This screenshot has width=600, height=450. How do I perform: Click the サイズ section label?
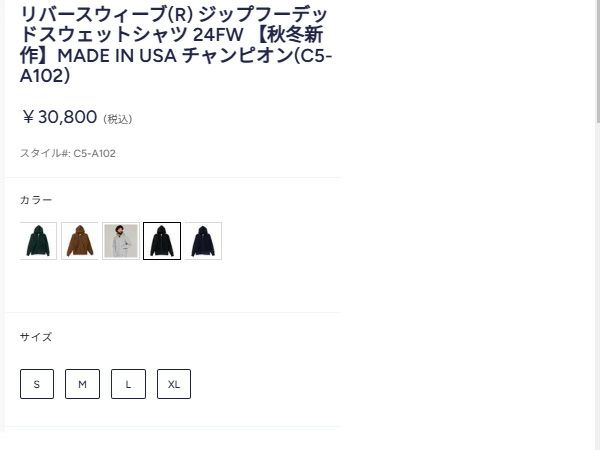[x=36, y=337]
